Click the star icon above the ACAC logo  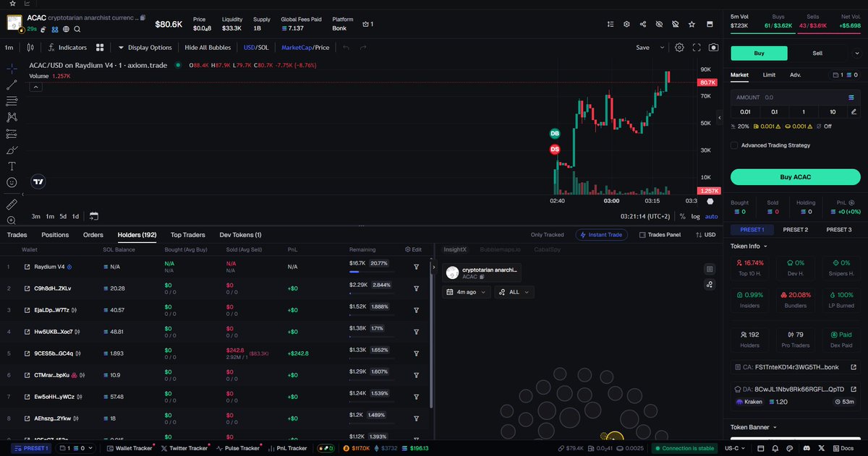point(12,4)
